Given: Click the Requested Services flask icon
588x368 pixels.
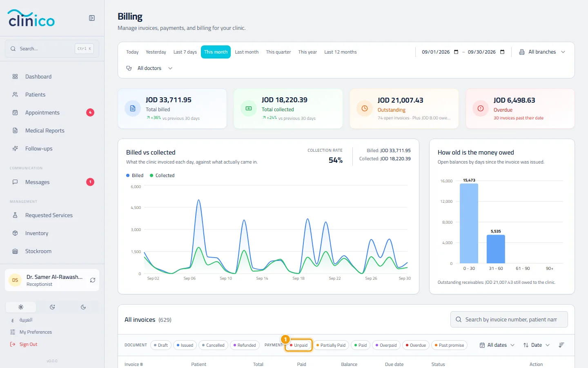Looking at the screenshot, I should [15, 215].
